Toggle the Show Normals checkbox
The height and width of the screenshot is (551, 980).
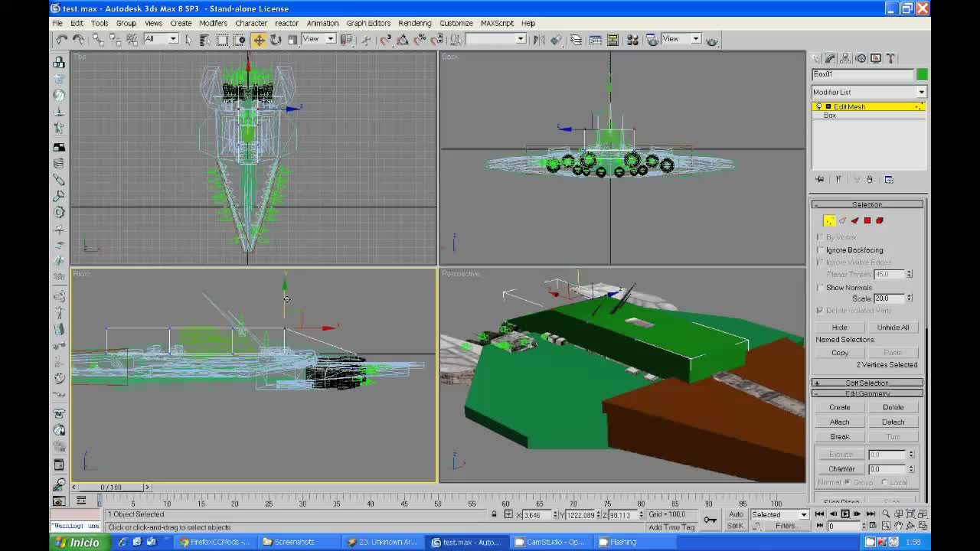[x=822, y=288]
